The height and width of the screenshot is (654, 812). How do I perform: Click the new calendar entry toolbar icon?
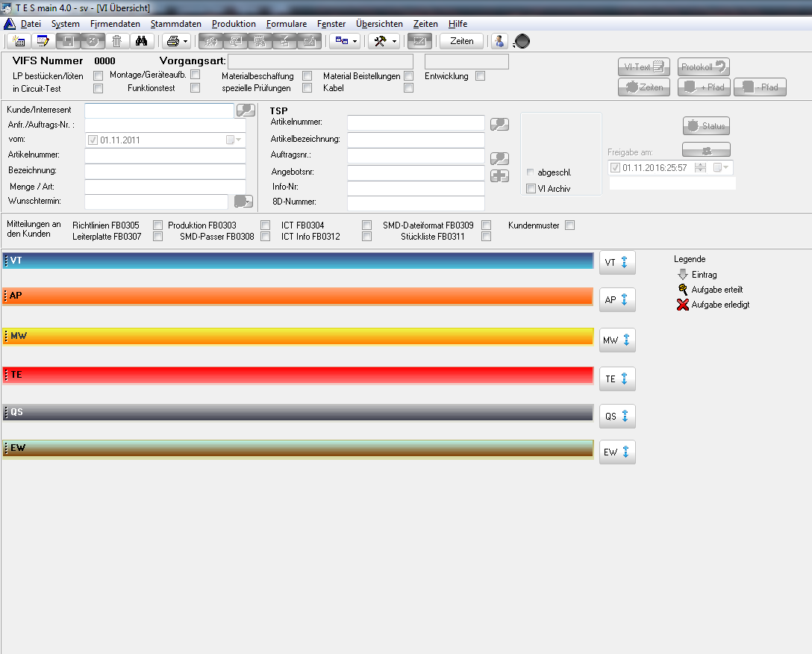click(19, 41)
